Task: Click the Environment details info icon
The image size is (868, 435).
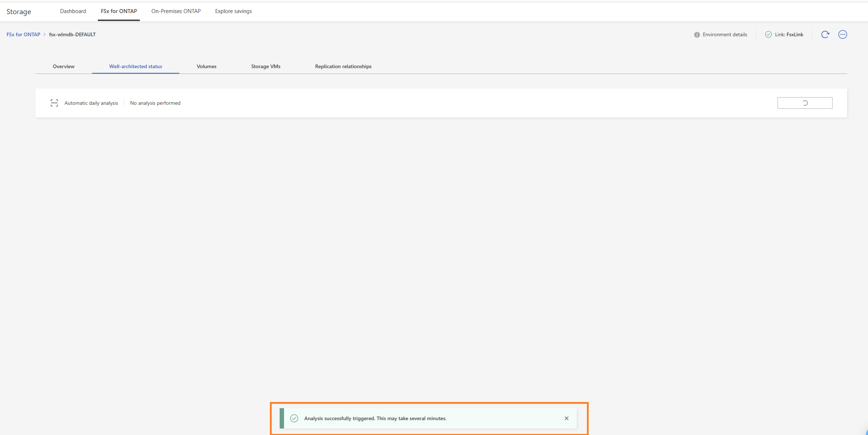Action: click(x=697, y=35)
